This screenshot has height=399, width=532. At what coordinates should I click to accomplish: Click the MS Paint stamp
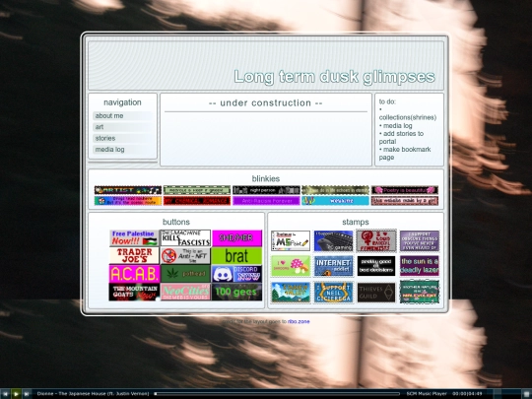click(x=291, y=240)
